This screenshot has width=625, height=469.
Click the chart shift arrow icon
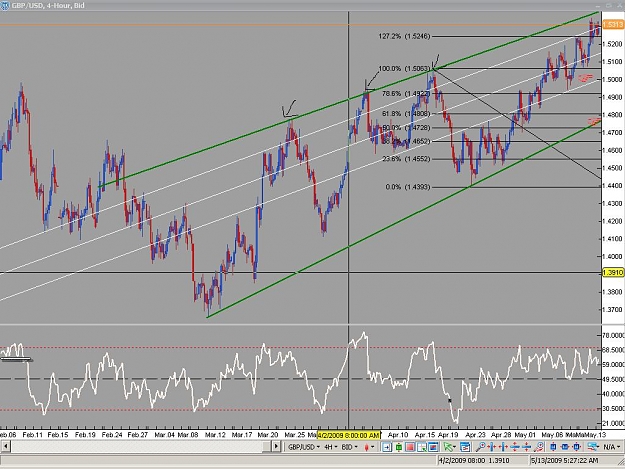[x=387, y=447]
